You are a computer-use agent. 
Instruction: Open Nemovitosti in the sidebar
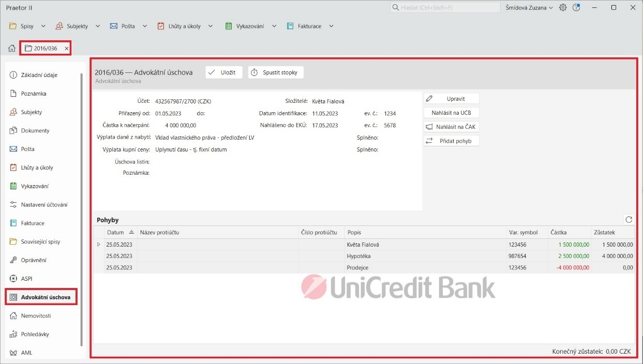coord(35,316)
